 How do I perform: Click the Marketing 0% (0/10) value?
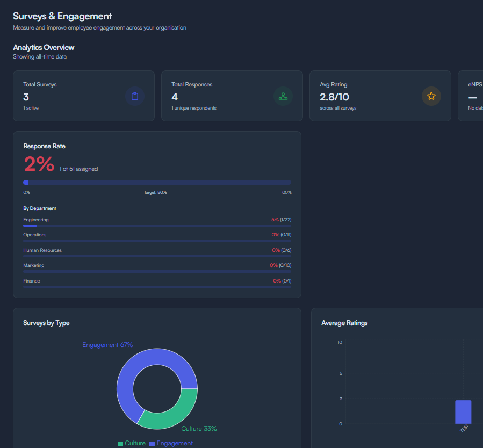coord(280,265)
